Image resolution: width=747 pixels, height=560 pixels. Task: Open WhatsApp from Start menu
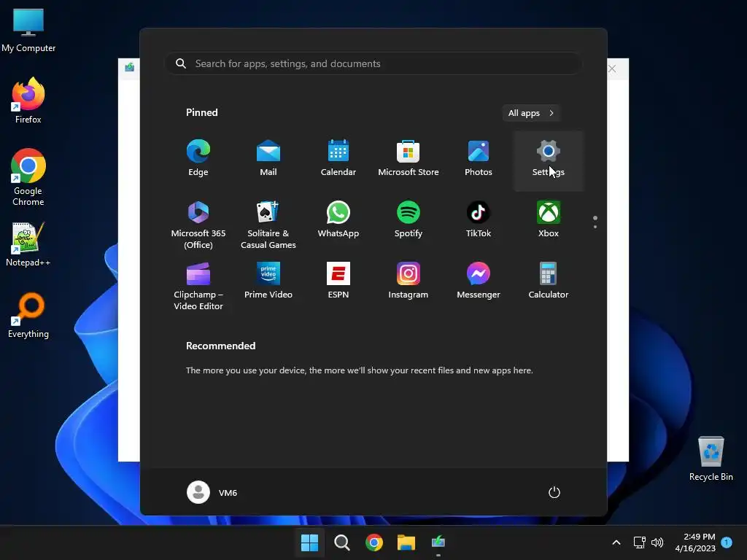pyautogui.click(x=338, y=220)
